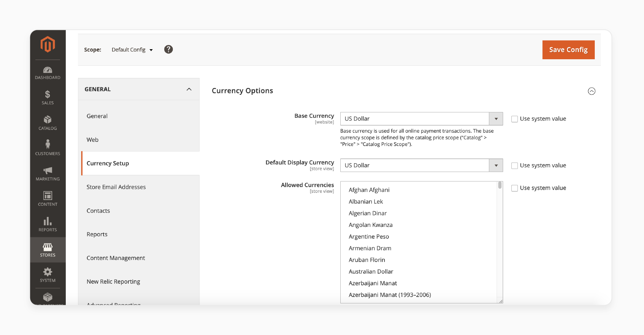Open the Default Display Currency dropdown
The image size is (644, 335).
click(422, 166)
